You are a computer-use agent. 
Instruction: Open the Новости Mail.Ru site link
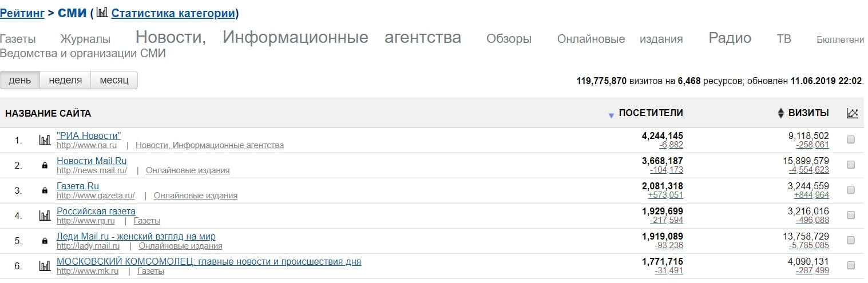pos(92,161)
